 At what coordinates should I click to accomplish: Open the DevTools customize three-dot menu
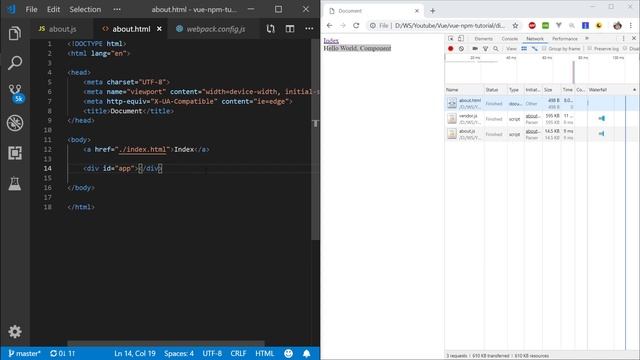623,38
